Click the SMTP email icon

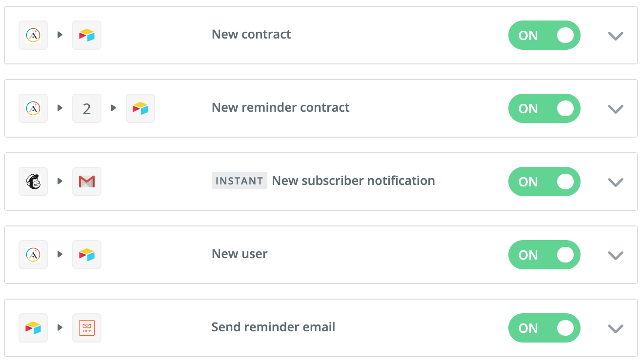point(87,328)
